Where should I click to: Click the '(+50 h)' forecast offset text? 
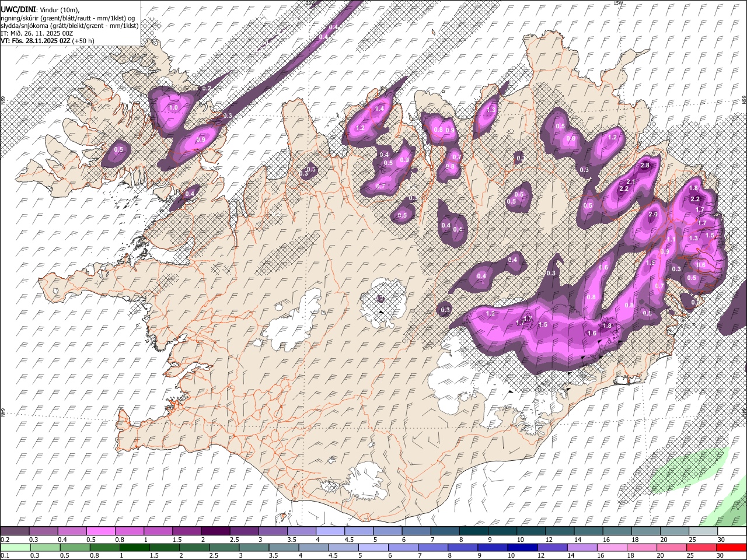point(83,41)
